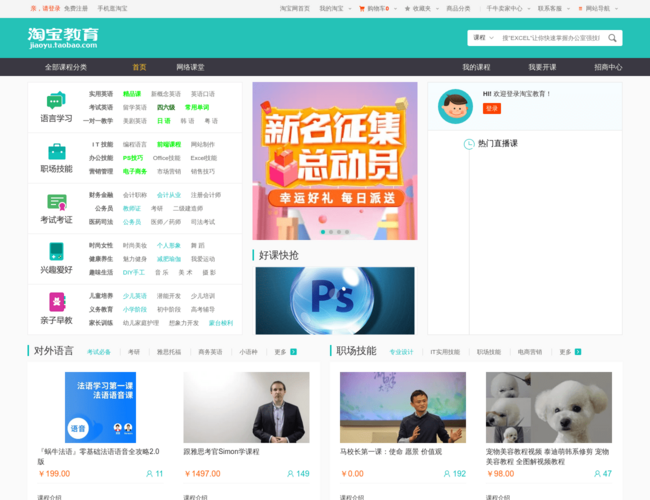Image resolution: width=650 pixels, height=500 pixels.
Task: Open 招商中心 in the nav bar
Action: [x=608, y=67]
